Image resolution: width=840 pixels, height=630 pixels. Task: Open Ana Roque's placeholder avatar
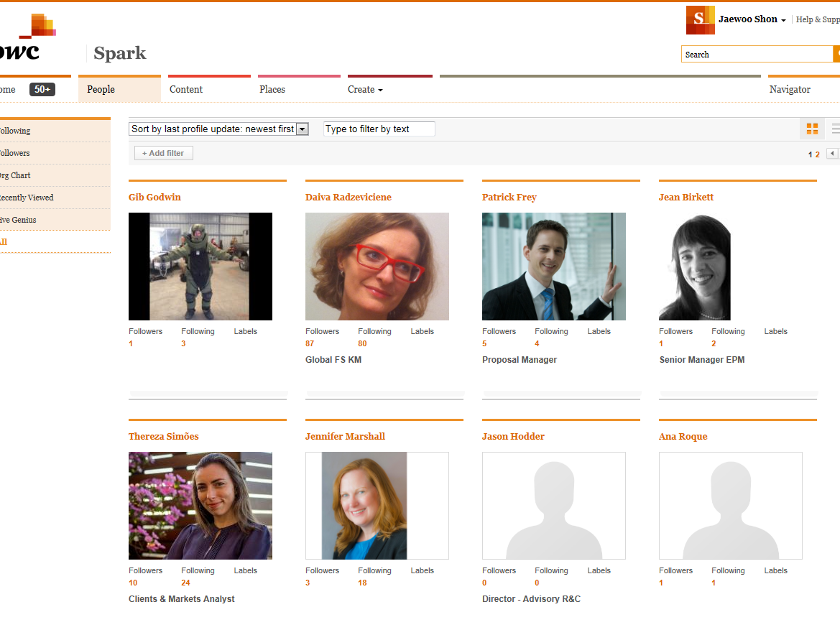731,506
